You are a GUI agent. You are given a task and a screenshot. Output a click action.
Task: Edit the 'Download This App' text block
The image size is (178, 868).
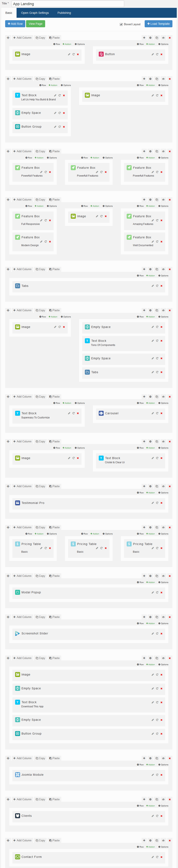click(x=153, y=703)
